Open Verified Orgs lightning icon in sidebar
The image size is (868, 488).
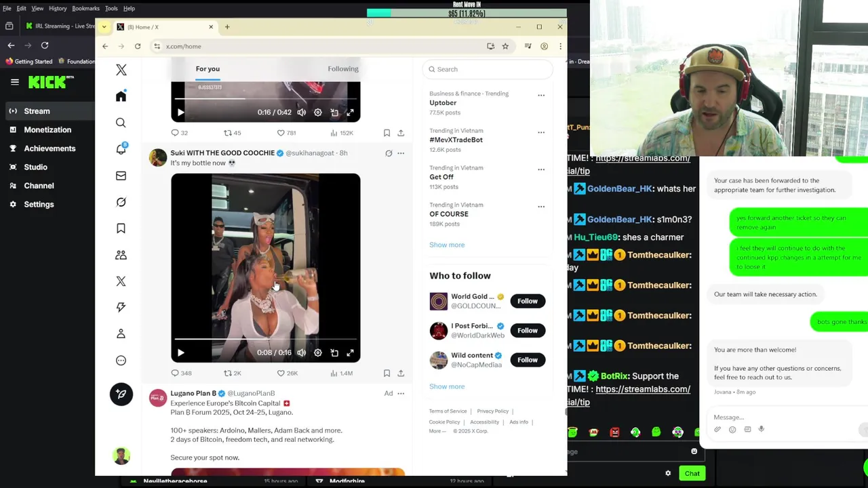click(x=121, y=307)
